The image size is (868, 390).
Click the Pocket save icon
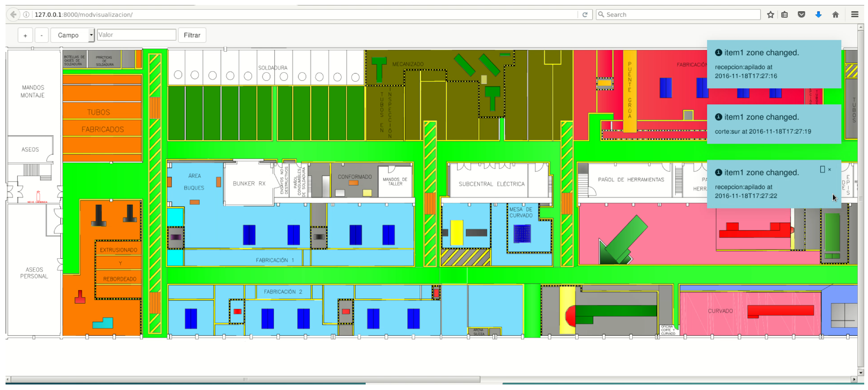pos(801,15)
